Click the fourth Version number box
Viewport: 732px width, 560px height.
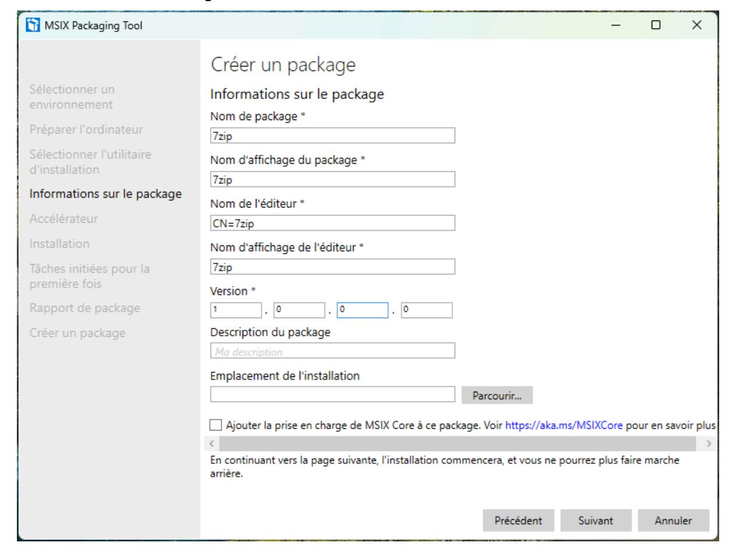[427, 310]
